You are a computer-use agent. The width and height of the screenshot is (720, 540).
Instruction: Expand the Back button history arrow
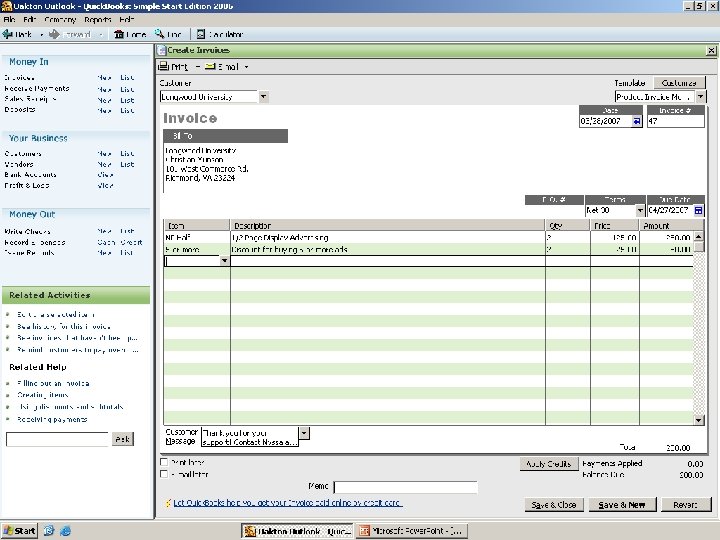tap(41, 34)
